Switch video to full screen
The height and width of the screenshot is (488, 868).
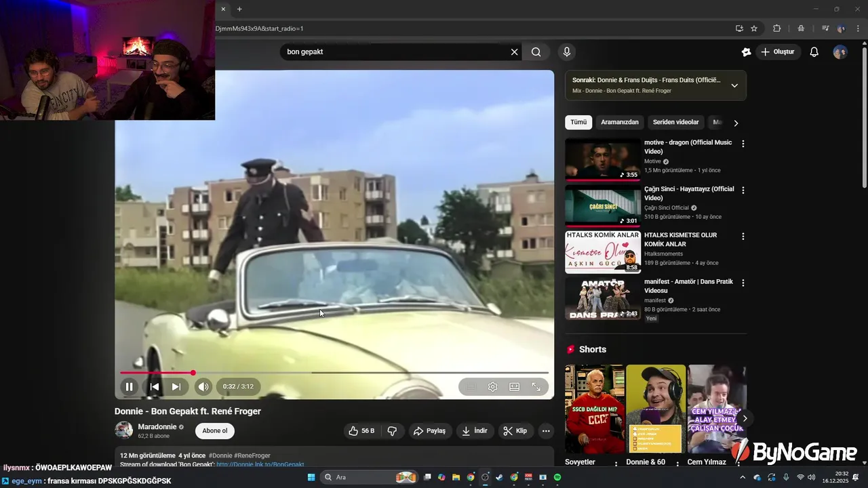536,386
